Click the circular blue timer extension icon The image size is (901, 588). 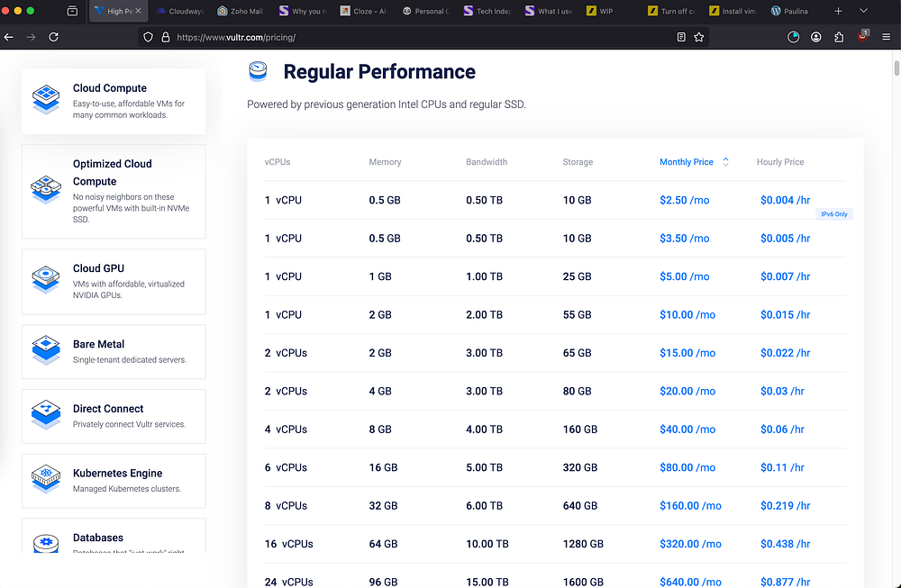coord(794,37)
